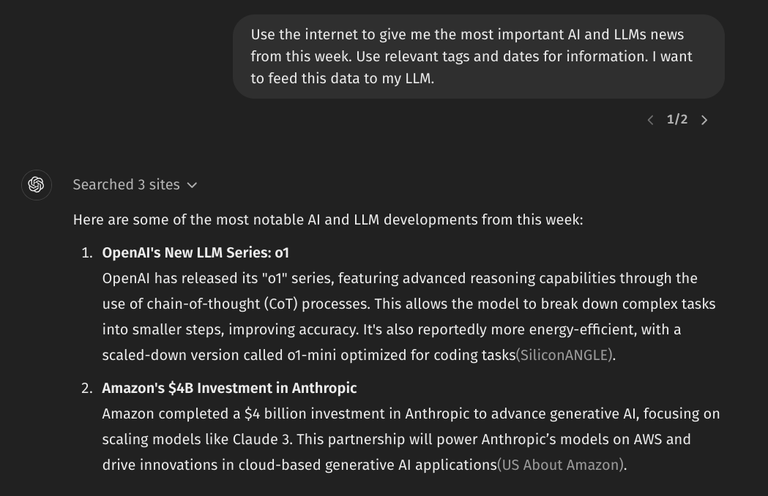
Task: Click the text Claude 3 in second paragraph
Action: [262, 439]
